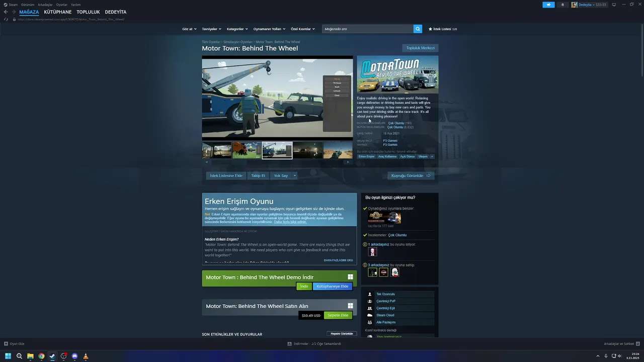Open downloads icon in the status bar
Image resolution: width=644 pixels, height=362 pixels.
click(x=289, y=344)
